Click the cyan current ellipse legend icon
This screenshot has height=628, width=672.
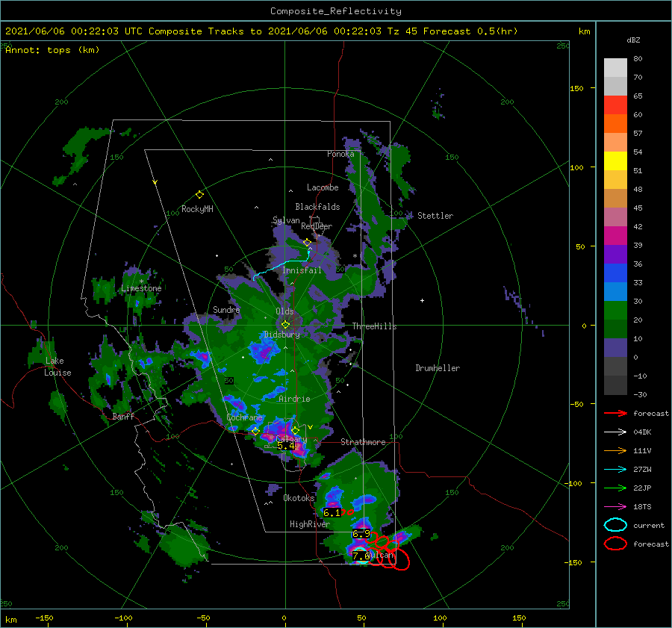(615, 525)
